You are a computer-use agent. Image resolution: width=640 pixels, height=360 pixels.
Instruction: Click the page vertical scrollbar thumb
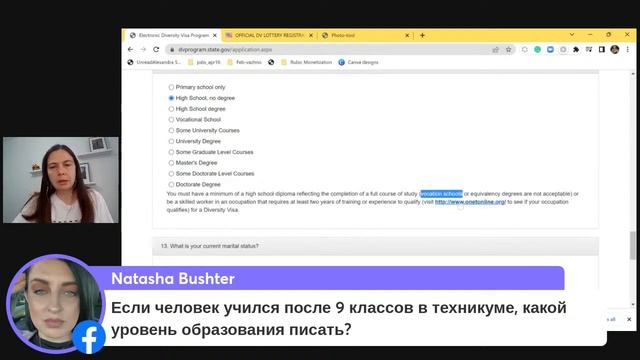click(633, 244)
